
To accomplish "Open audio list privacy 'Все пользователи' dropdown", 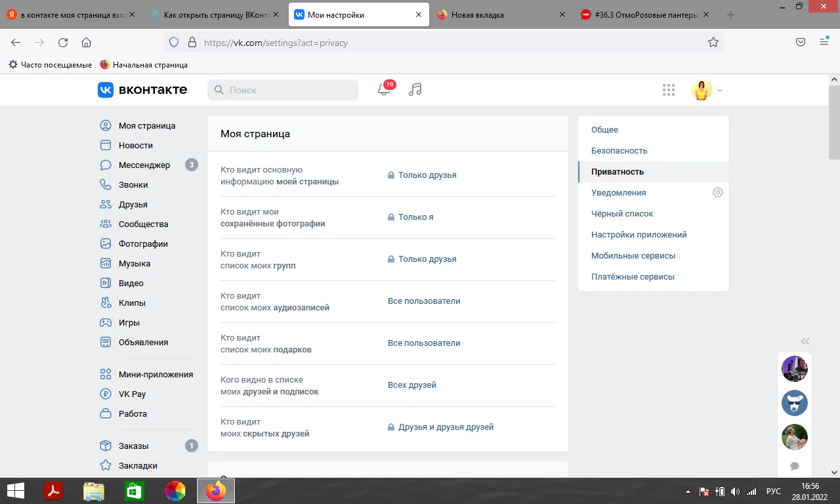I will pyautogui.click(x=424, y=301).
